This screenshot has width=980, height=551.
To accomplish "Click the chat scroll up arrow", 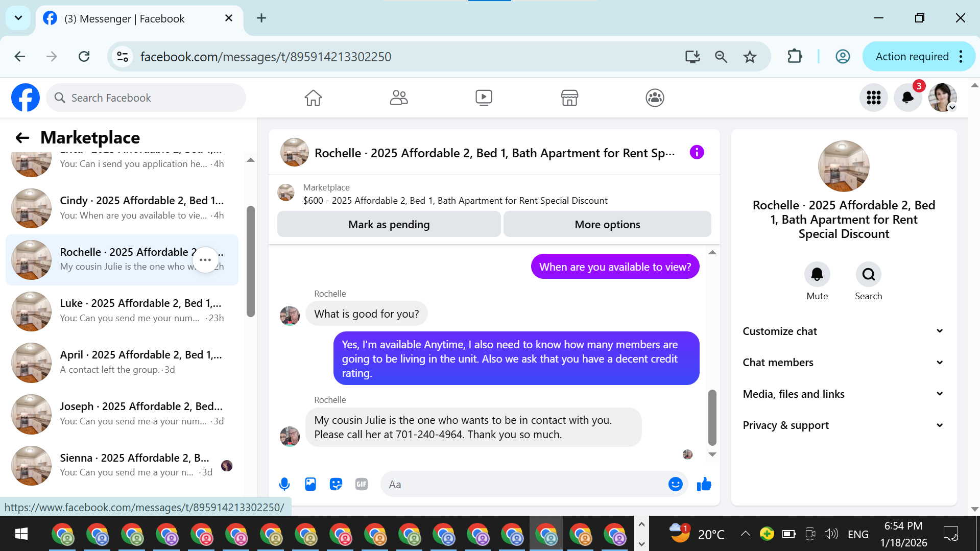I will 712,252.
